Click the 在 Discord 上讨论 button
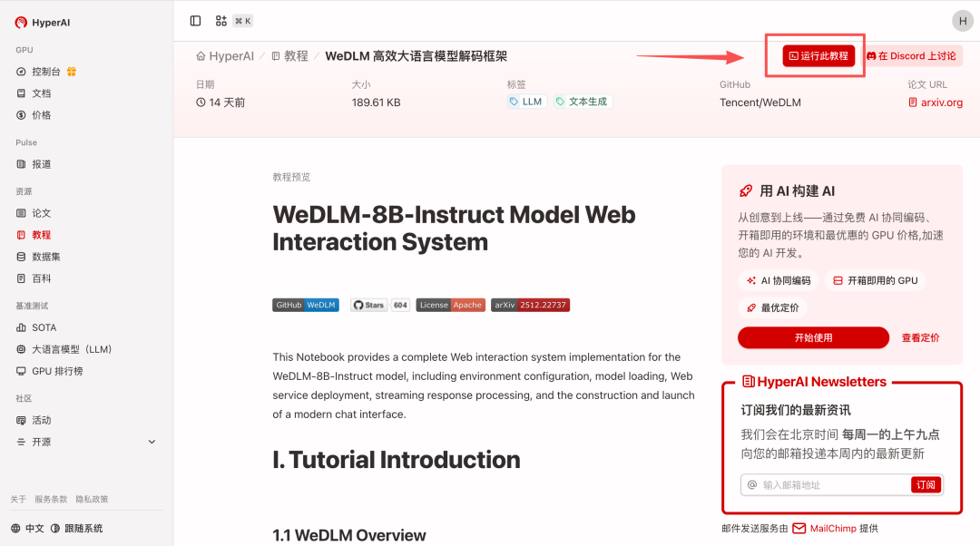 pos(911,56)
